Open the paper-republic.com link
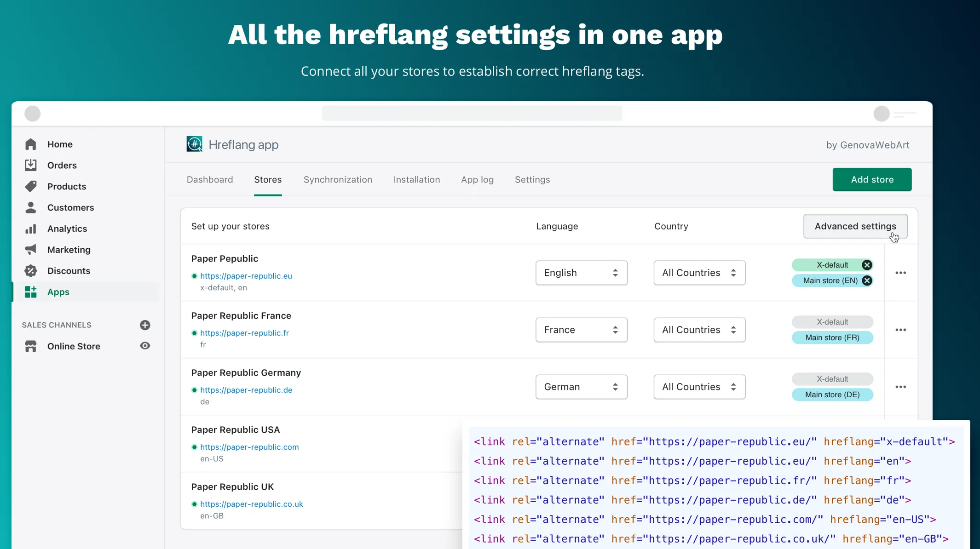The image size is (980, 549). [x=249, y=447]
